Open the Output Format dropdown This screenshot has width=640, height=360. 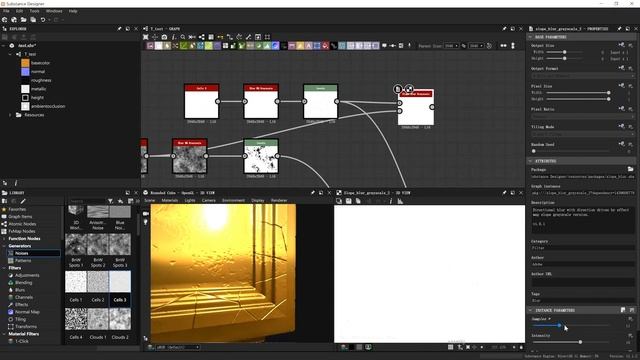click(582, 76)
